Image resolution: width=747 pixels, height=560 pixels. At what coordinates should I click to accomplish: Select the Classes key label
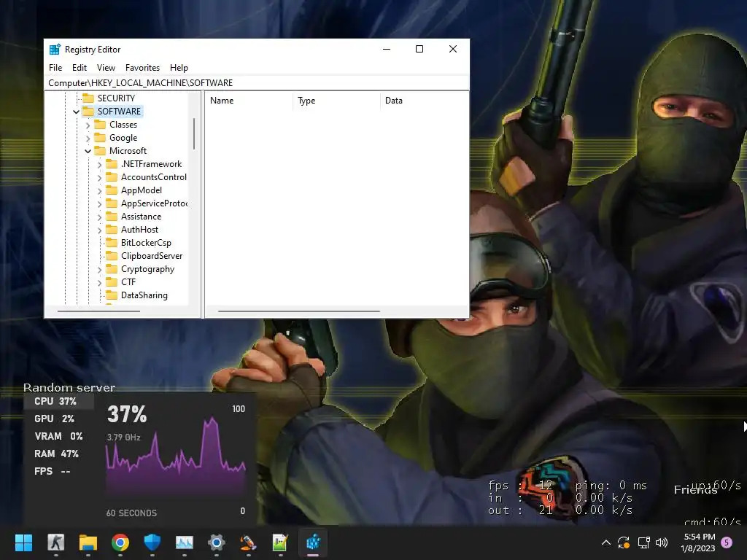point(123,124)
